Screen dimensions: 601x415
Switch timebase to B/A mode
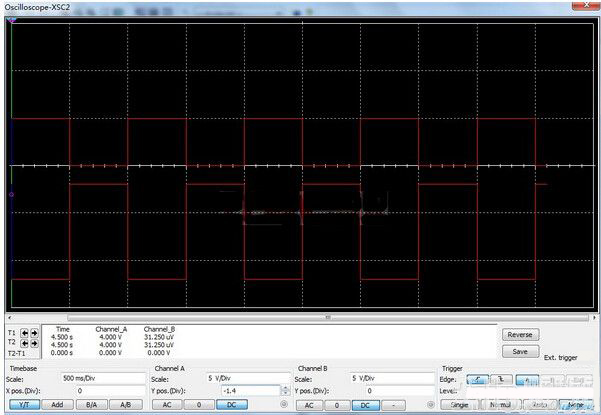(91, 405)
